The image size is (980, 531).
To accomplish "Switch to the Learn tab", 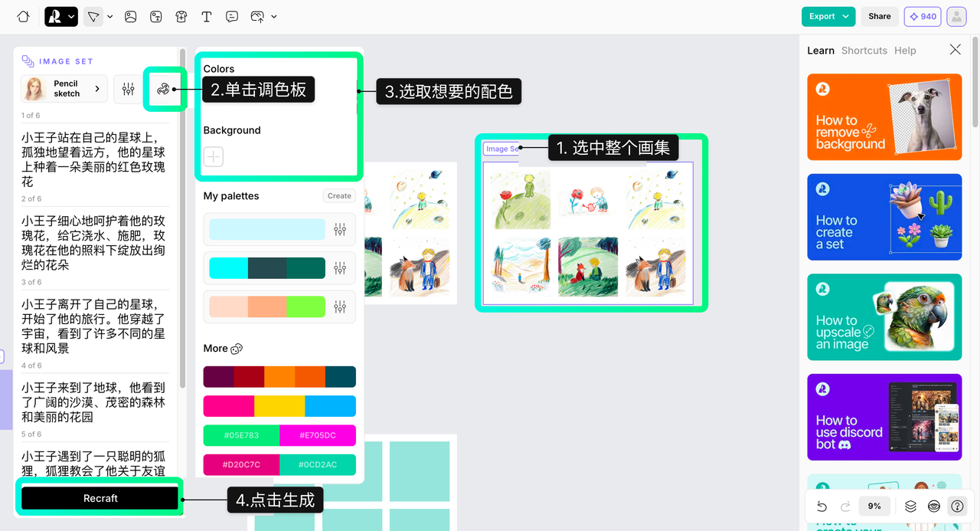I will [821, 51].
